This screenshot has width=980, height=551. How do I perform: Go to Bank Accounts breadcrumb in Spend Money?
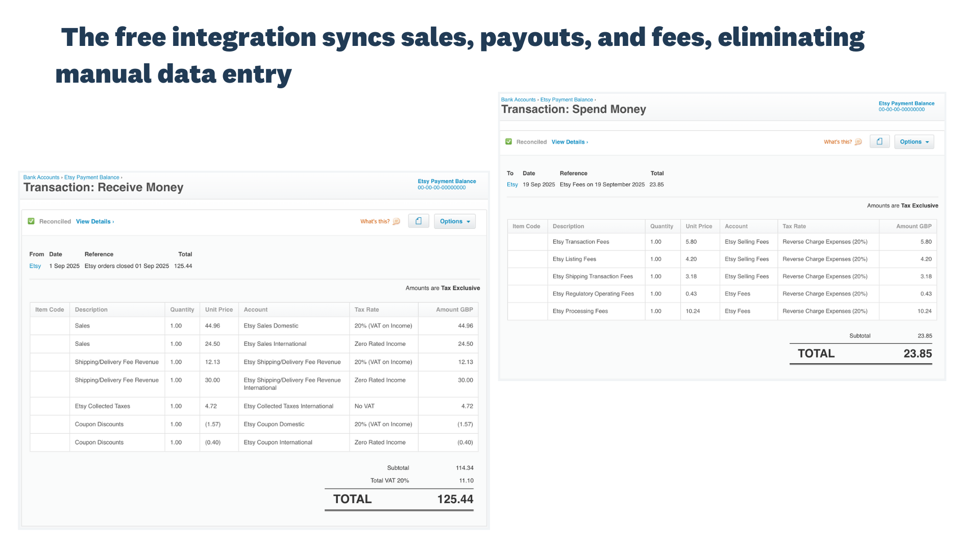point(518,99)
